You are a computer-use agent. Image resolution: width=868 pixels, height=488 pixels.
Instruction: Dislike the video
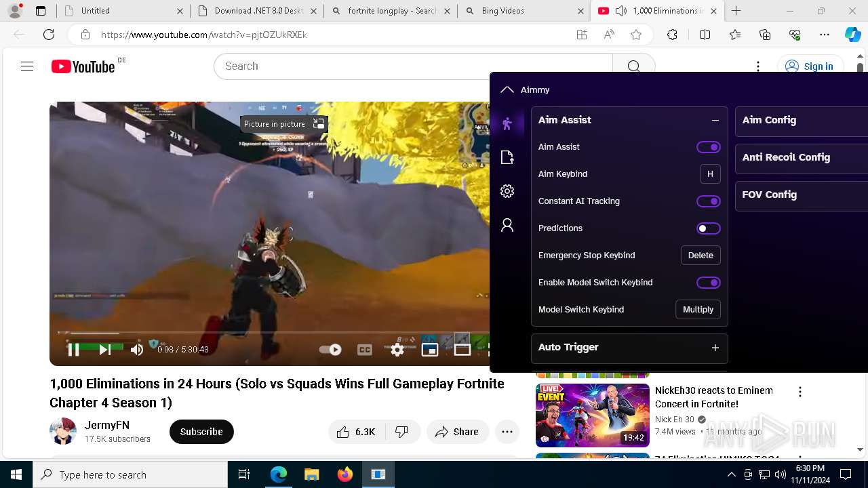click(402, 432)
